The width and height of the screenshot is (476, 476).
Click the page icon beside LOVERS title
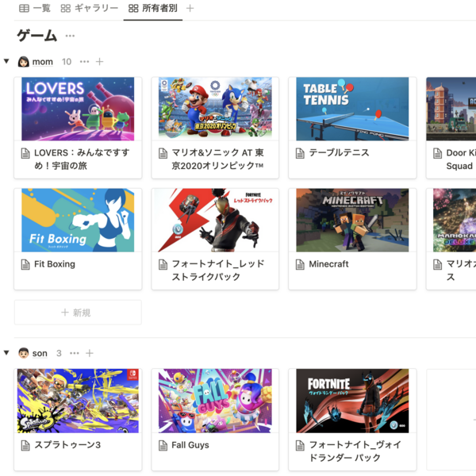coord(25,153)
